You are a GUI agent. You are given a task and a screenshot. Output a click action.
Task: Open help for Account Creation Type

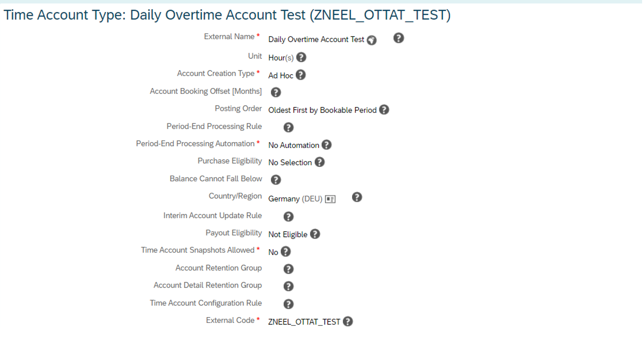(300, 75)
